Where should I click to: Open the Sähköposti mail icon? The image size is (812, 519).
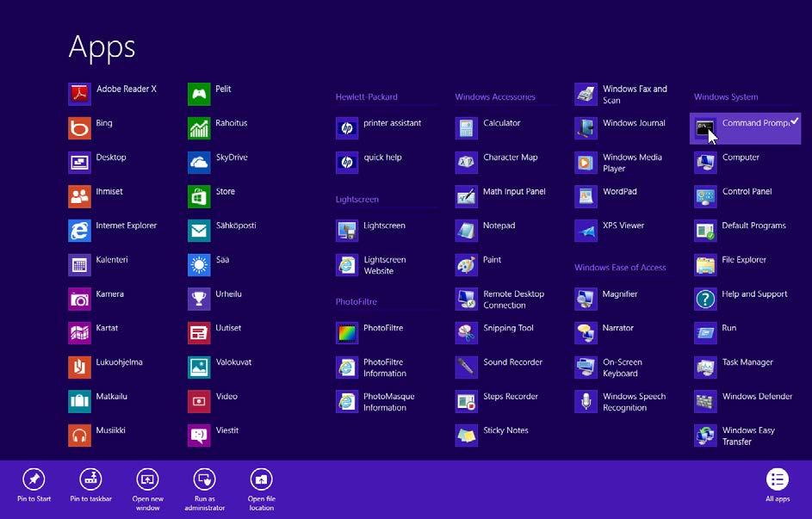199,231
